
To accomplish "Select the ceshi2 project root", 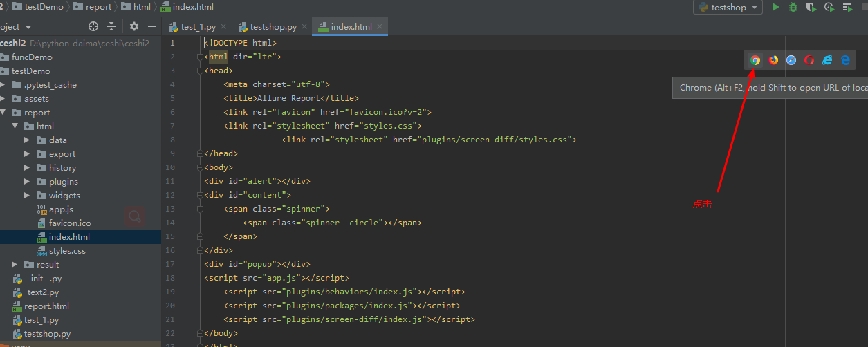I will (12, 43).
